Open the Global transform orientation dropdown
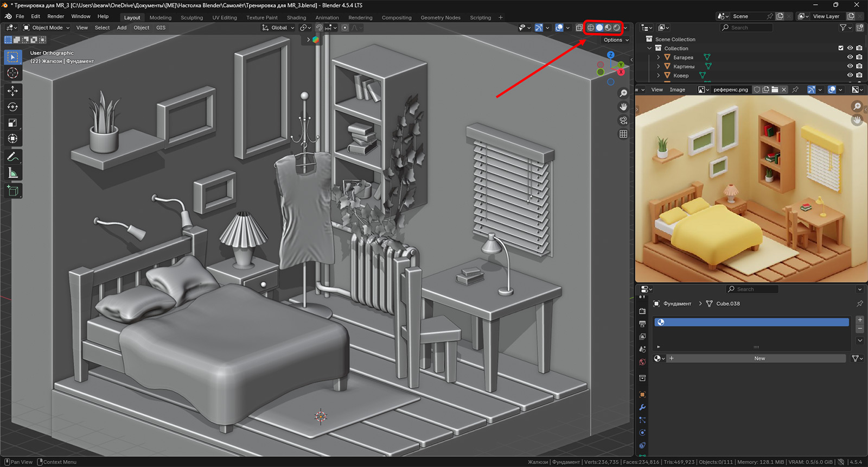The width and height of the screenshot is (868, 467). pos(278,28)
